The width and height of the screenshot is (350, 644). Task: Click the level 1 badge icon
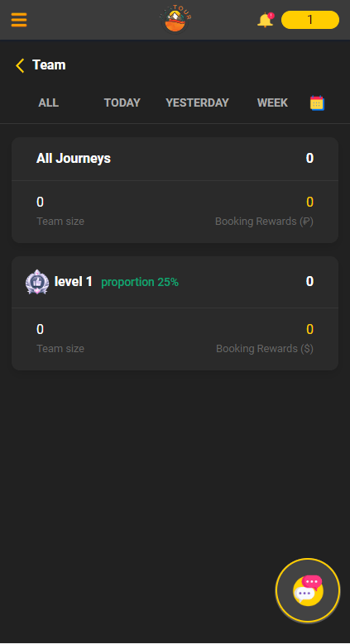(37, 282)
